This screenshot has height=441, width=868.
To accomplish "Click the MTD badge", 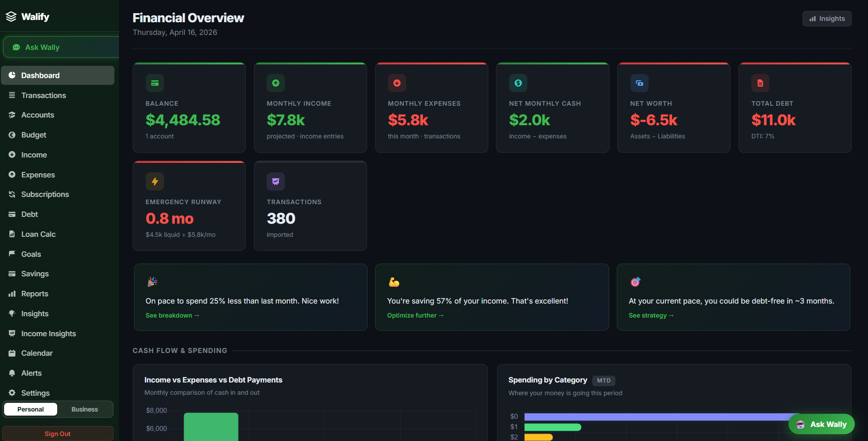I will coord(604,381).
